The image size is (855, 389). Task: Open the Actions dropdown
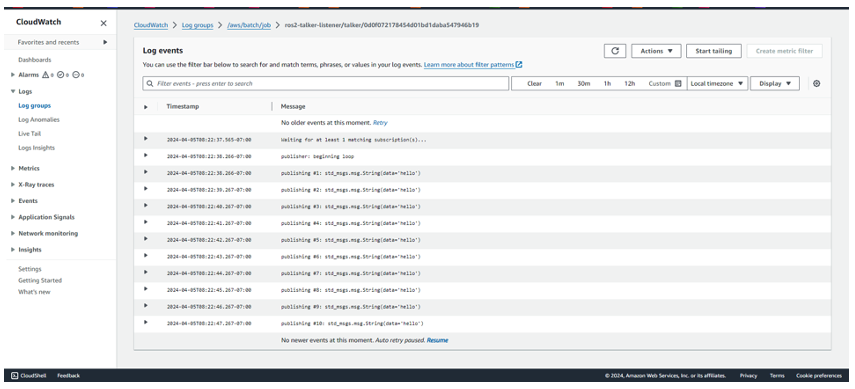tap(656, 51)
